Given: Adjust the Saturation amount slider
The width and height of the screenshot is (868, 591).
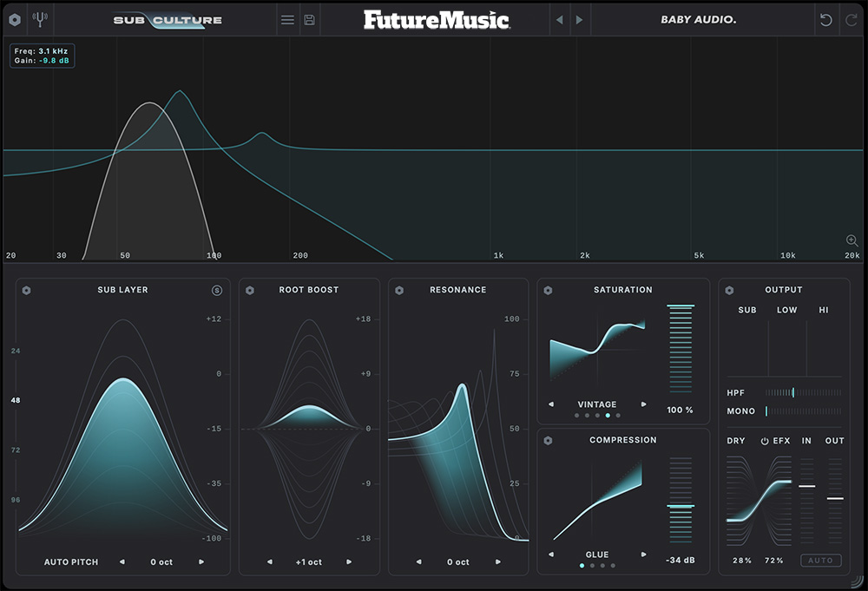Looking at the screenshot, I should (x=681, y=348).
